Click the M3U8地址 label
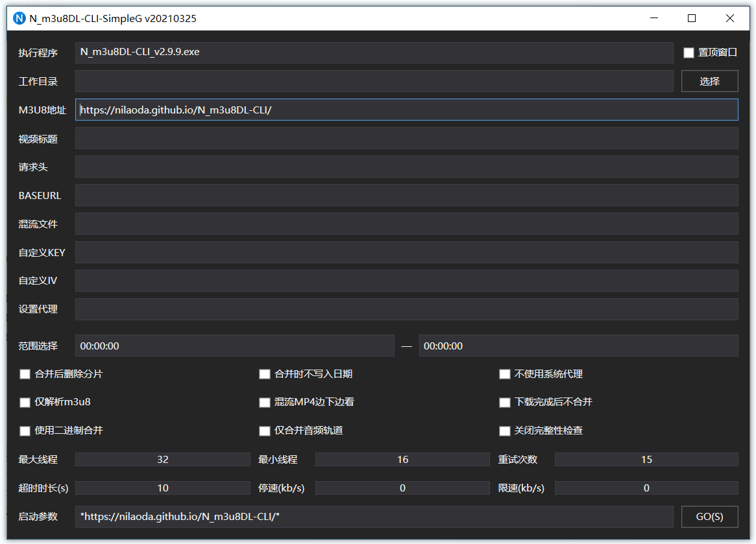The image size is (756, 544). 42,110
